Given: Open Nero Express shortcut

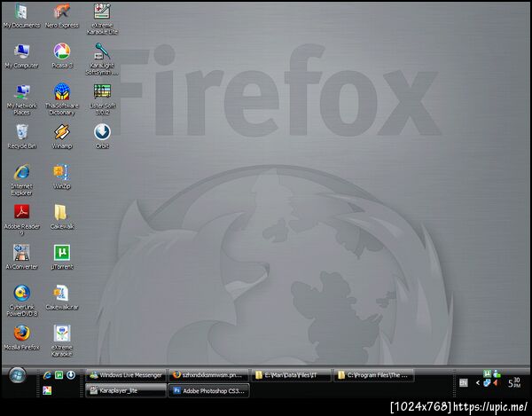Looking at the screenshot, I should click(x=62, y=16).
